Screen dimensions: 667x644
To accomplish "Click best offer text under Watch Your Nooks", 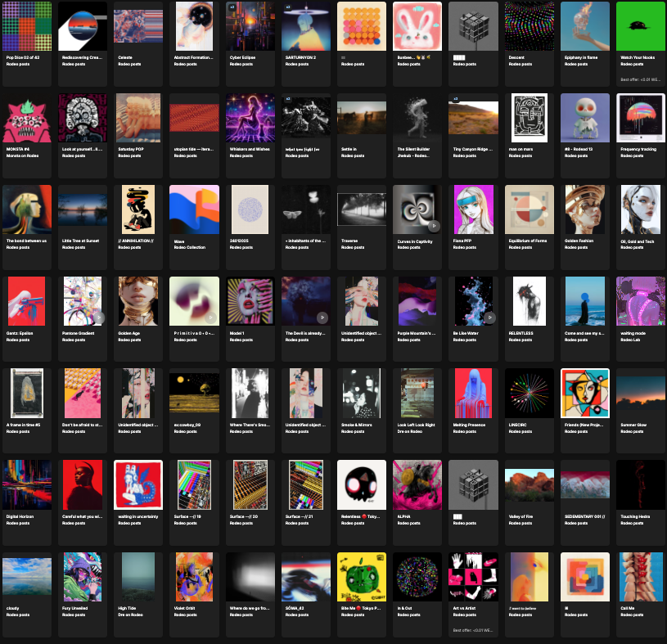I will click(640, 79).
